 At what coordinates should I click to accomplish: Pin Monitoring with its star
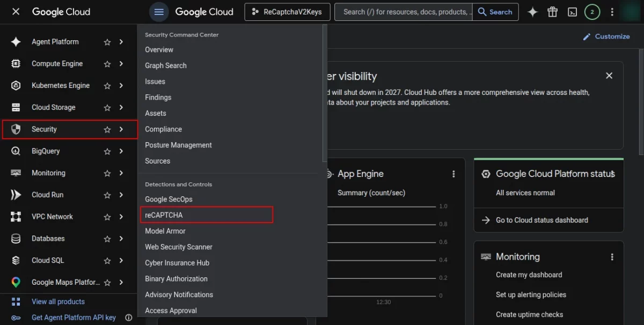click(x=107, y=173)
